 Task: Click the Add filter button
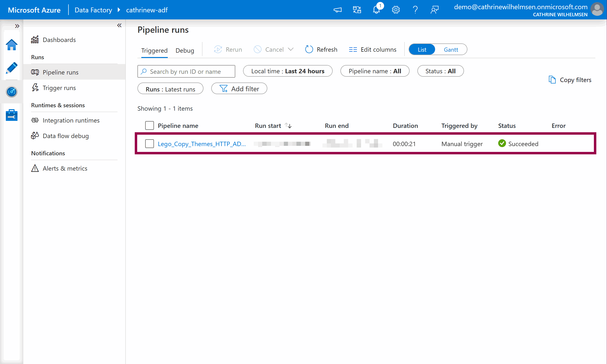pyautogui.click(x=239, y=89)
